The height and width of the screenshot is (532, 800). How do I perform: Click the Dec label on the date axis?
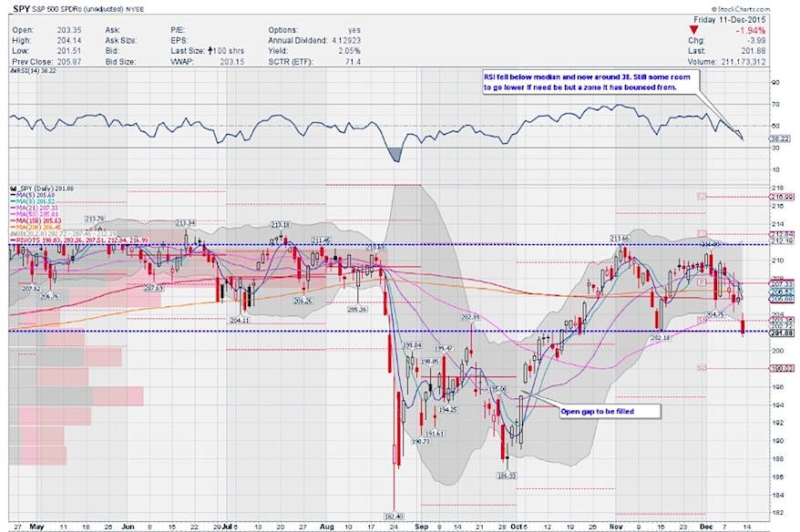click(706, 527)
